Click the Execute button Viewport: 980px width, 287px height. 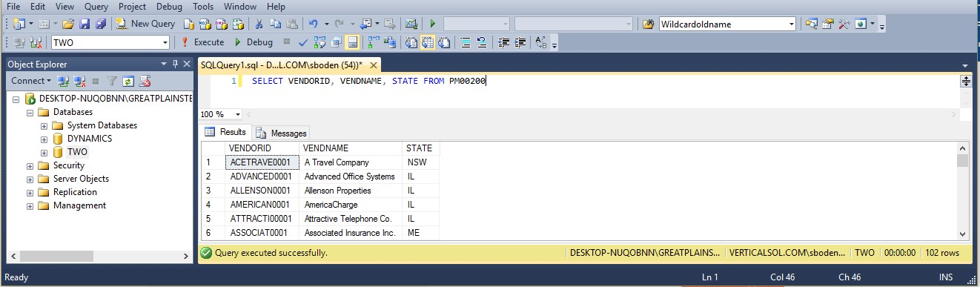tap(202, 42)
